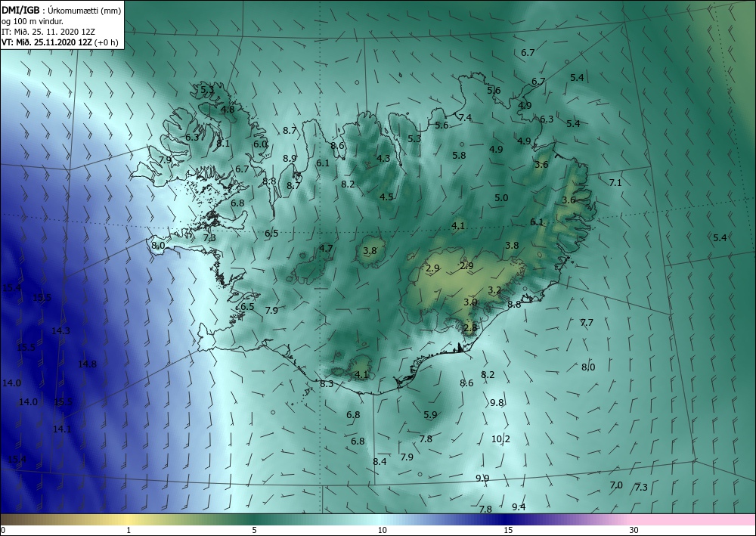Select the 9.4 value label

point(519,507)
